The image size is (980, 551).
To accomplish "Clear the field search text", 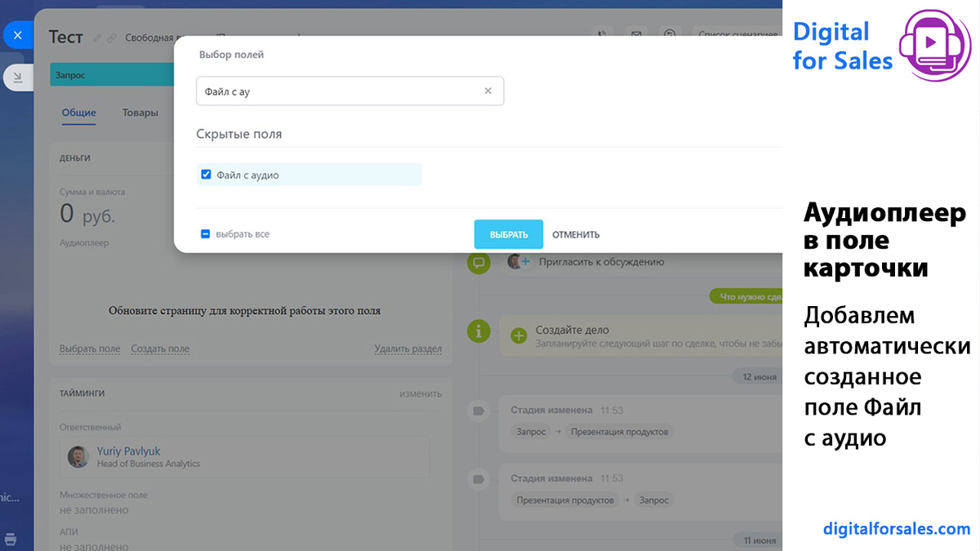I will pos(488,91).
